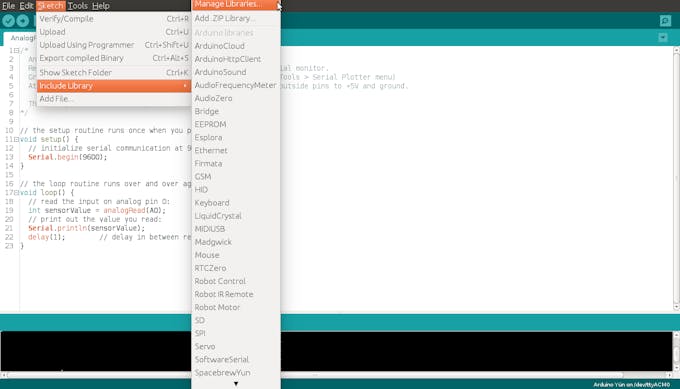Image resolution: width=680 pixels, height=389 pixels.
Task: Include the Firmata library
Action: point(236,163)
